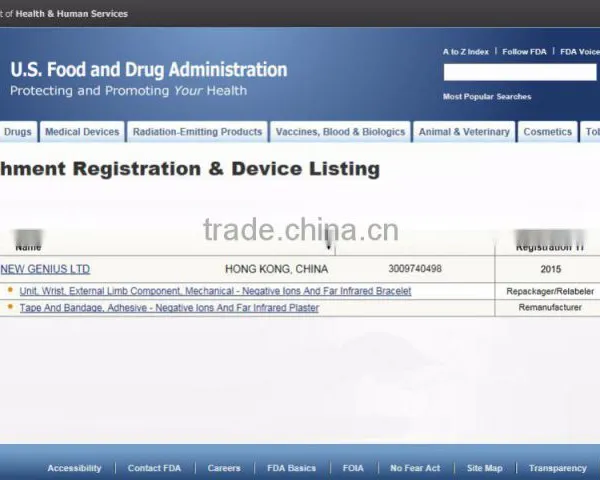The width and height of the screenshot is (600, 480).
Task: Click the orange bullet beside Plaster listing
Action: tap(10, 307)
